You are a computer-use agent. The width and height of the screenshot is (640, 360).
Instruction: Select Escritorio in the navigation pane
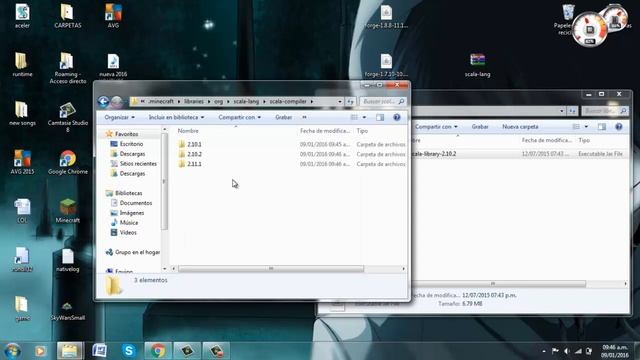[131, 144]
